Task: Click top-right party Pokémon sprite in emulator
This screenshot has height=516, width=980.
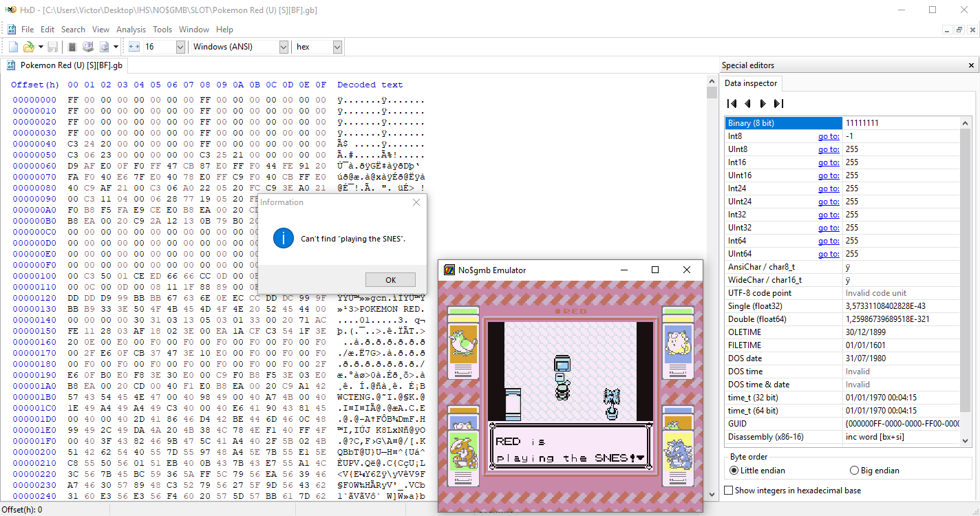Action: tap(679, 342)
